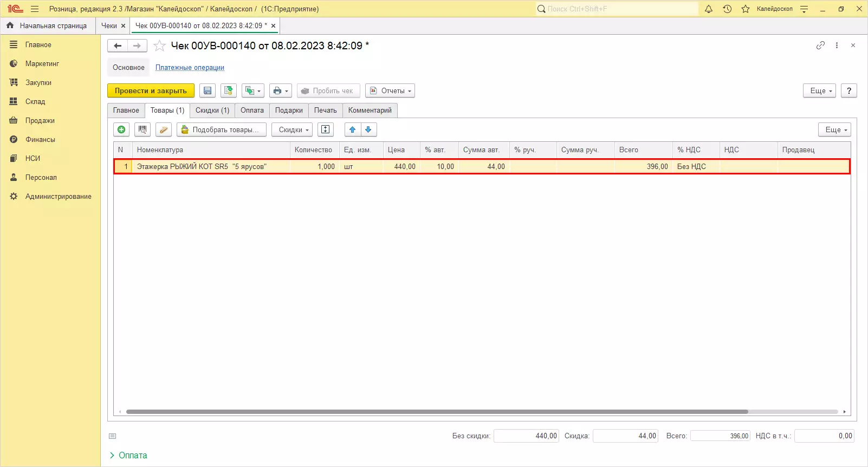Switch to the Комментарий tab

pos(370,111)
